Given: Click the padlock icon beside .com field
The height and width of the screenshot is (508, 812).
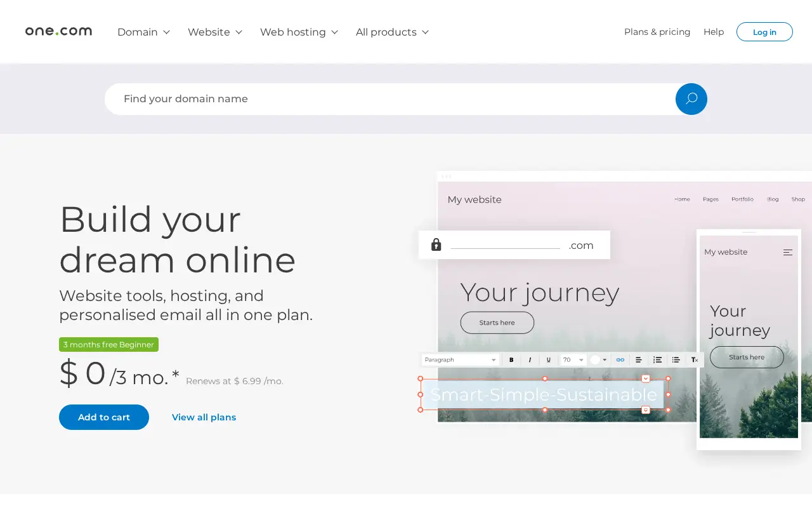Looking at the screenshot, I should click(436, 244).
